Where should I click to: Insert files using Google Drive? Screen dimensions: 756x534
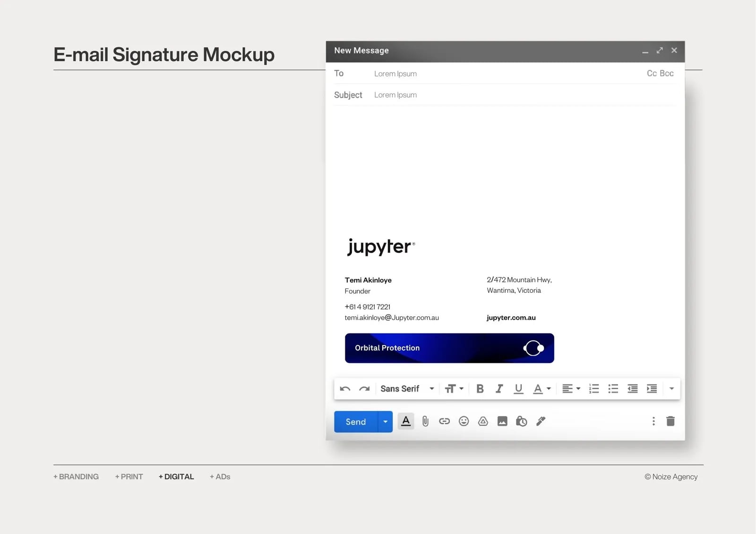tap(483, 421)
